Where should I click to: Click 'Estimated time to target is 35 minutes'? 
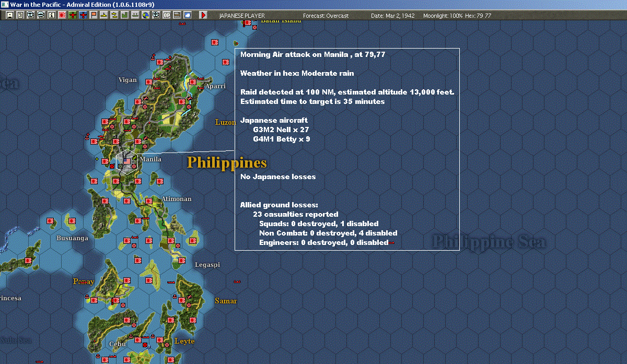(312, 101)
